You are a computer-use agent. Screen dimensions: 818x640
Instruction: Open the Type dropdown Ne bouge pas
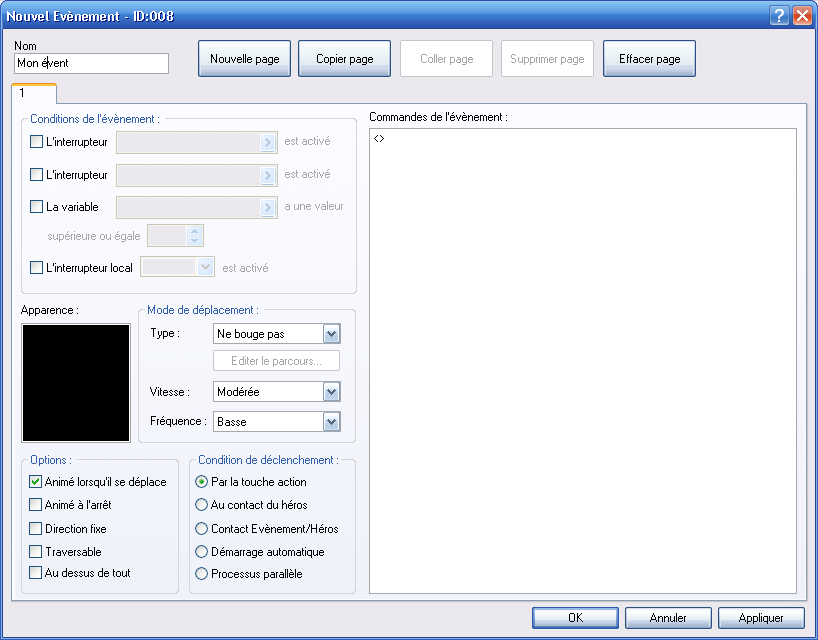click(x=276, y=334)
